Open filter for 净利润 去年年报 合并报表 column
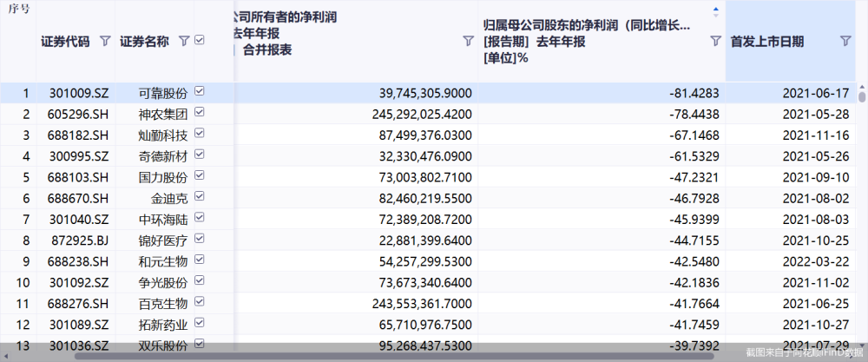The image size is (868, 362). [469, 41]
